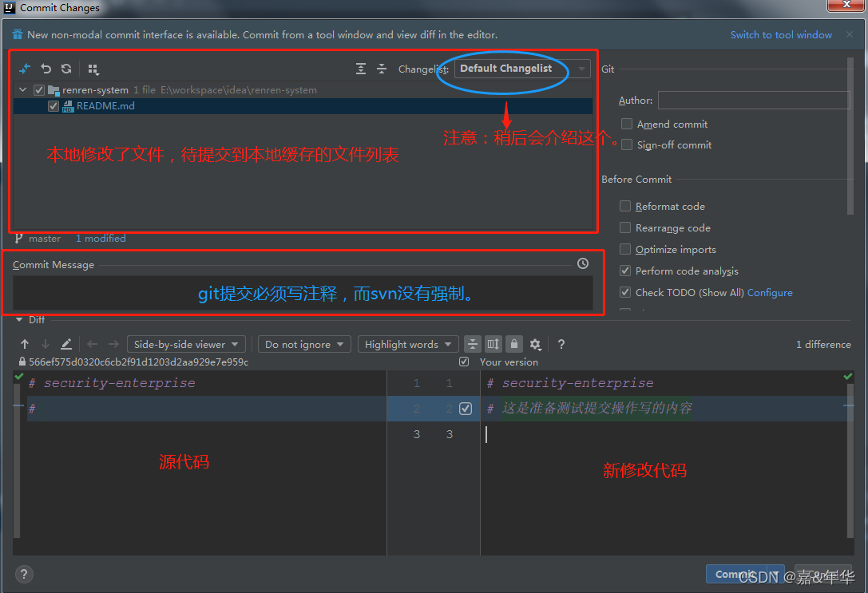Click the bottom-left help button
The image size is (868, 593).
tap(24, 574)
